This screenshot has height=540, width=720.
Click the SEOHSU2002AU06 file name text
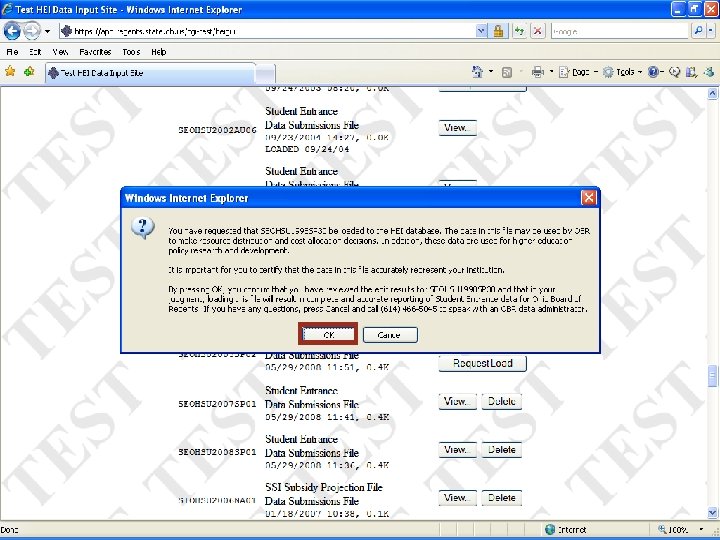(x=217, y=130)
